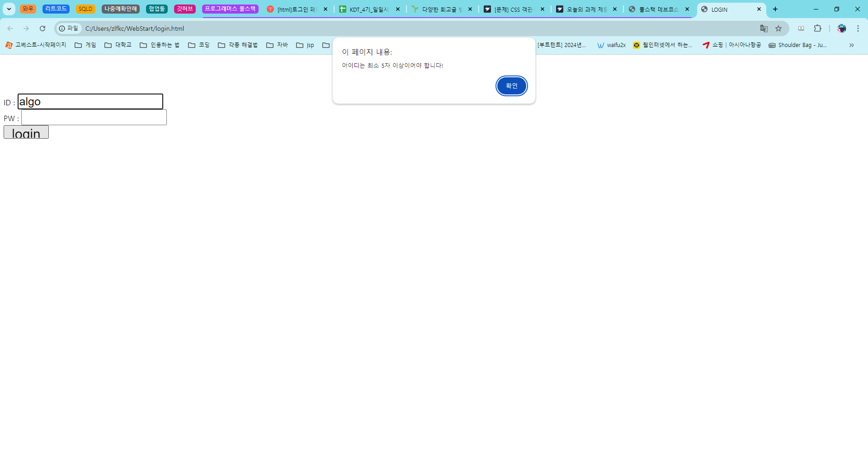Open the Google Translate icon in address bar
The width and height of the screenshot is (868, 470).
tap(764, 28)
